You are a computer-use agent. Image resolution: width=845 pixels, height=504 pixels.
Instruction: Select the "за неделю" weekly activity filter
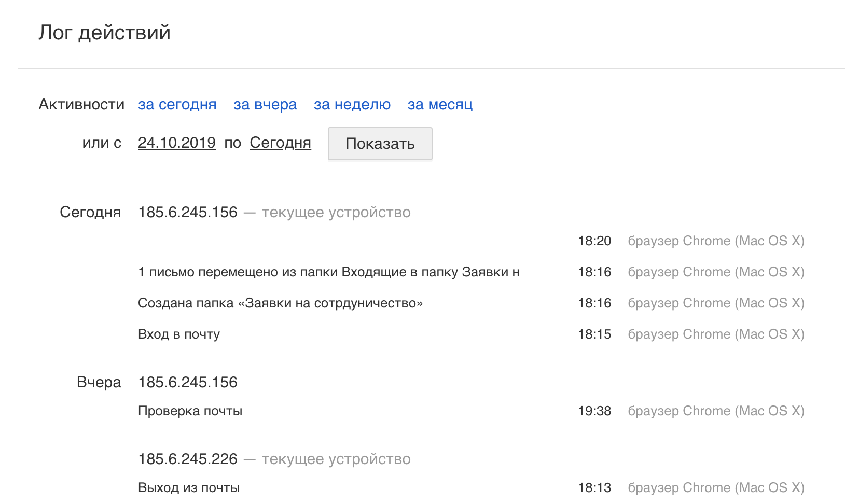351,104
